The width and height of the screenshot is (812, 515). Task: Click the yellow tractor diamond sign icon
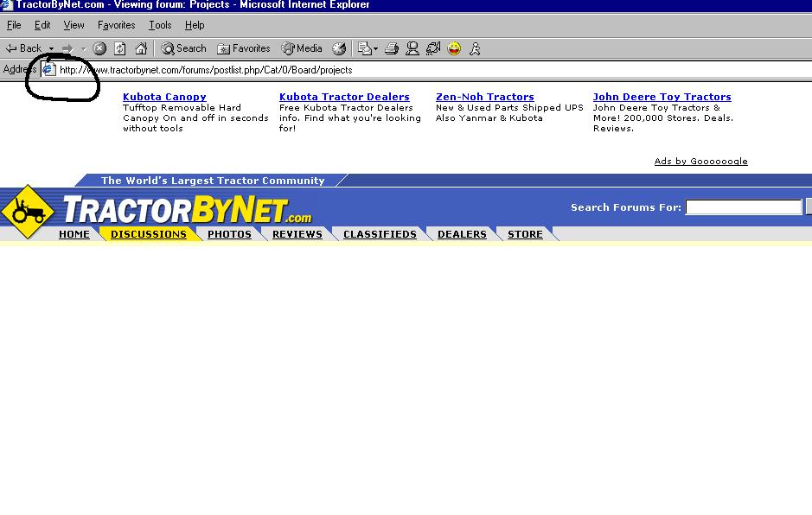pyautogui.click(x=28, y=211)
